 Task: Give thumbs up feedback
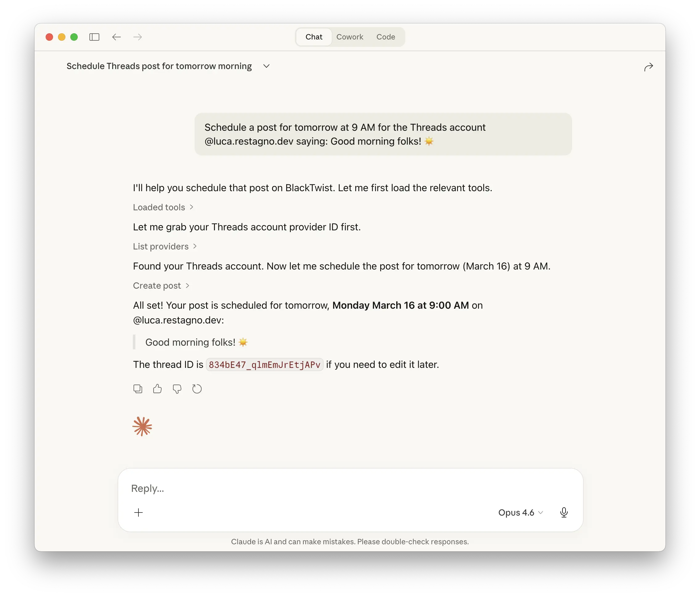click(x=157, y=389)
